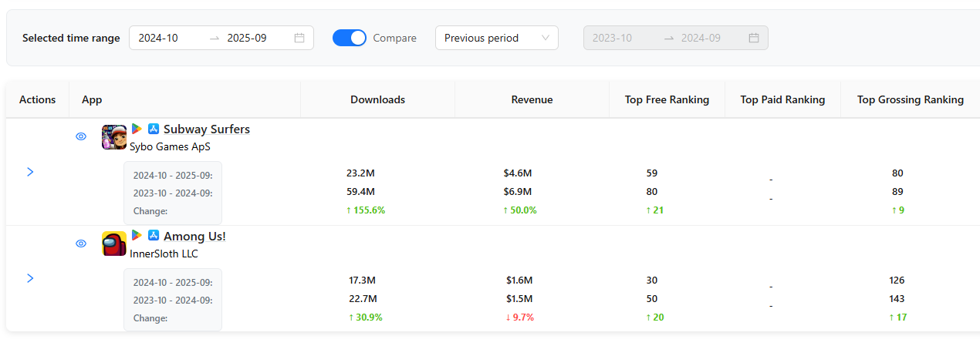
Task: Open the Previous period dropdown
Action: pos(497,38)
